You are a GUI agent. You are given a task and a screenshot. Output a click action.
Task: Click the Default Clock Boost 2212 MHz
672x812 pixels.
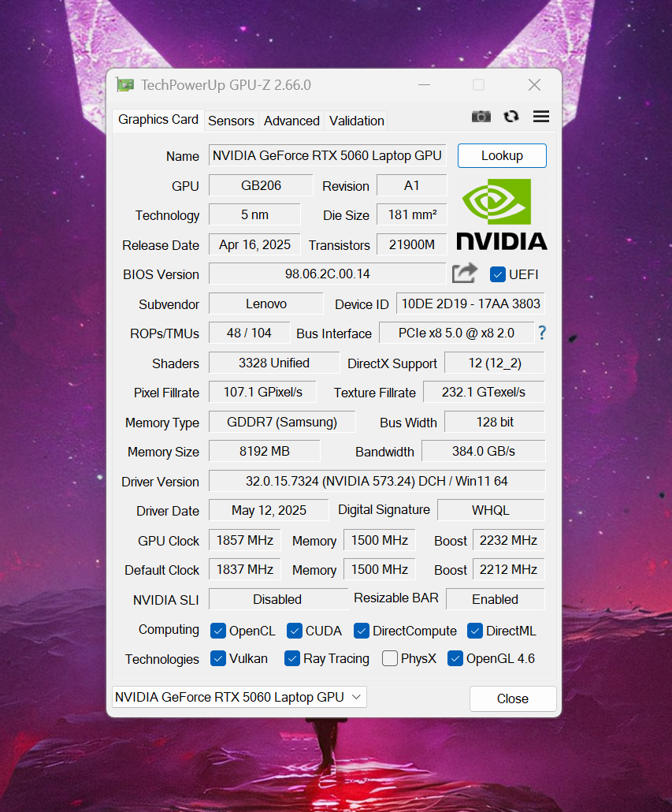pyautogui.click(x=508, y=569)
